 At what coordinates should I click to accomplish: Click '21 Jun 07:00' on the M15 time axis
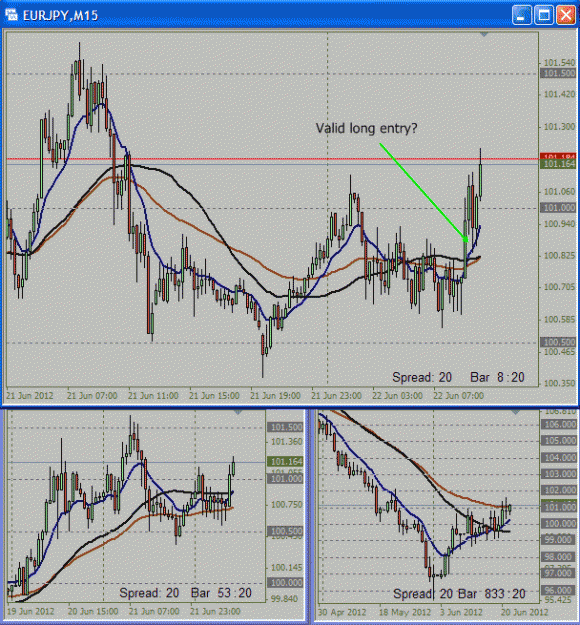coord(92,396)
